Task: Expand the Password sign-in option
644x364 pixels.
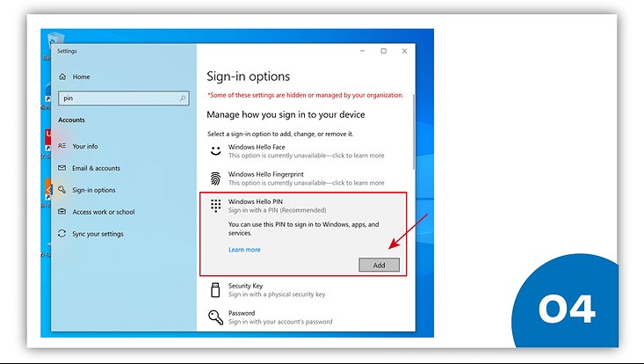Action: pyautogui.click(x=279, y=317)
